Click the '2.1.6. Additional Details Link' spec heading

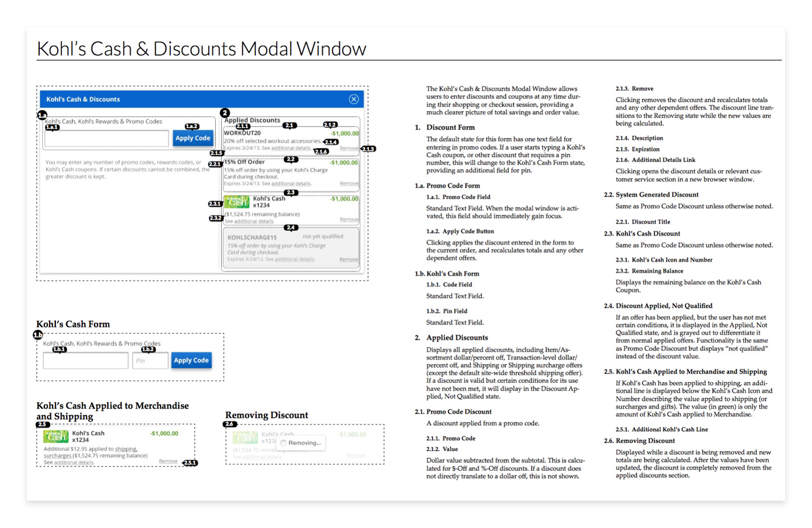[x=655, y=160]
